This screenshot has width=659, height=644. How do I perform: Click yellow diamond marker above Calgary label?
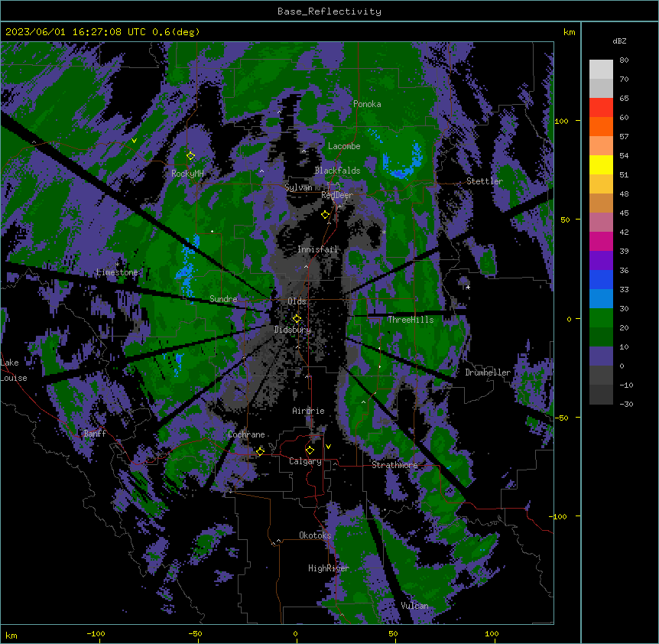[310, 450]
